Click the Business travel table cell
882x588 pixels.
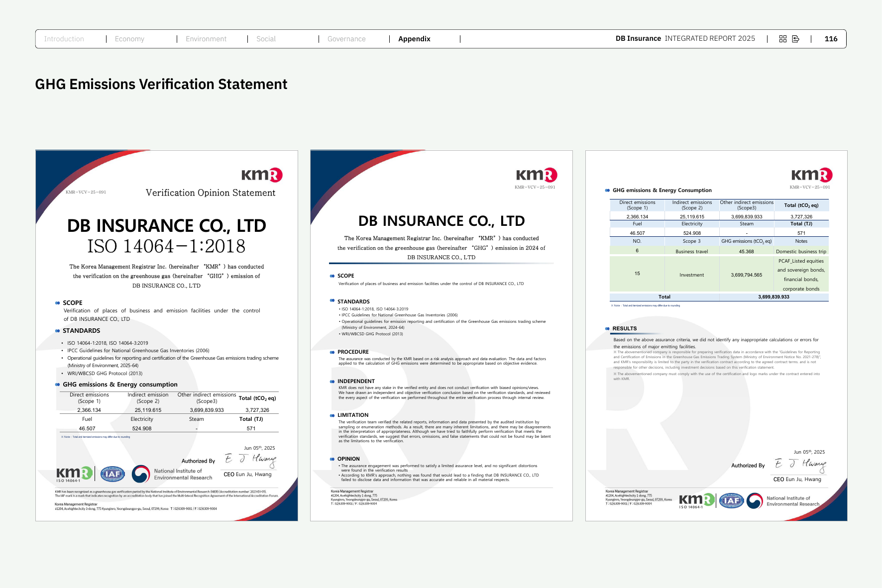click(691, 251)
